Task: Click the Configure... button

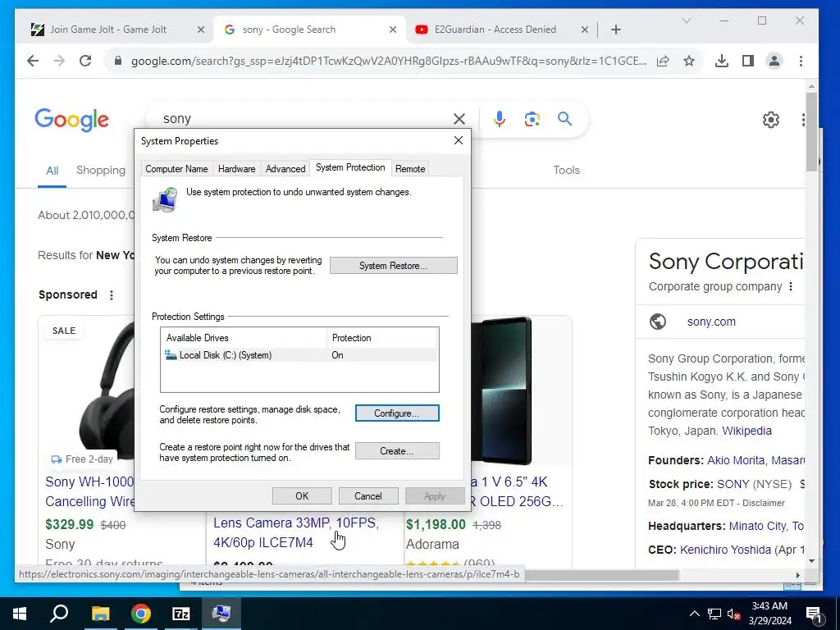Action: click(397, 413)
